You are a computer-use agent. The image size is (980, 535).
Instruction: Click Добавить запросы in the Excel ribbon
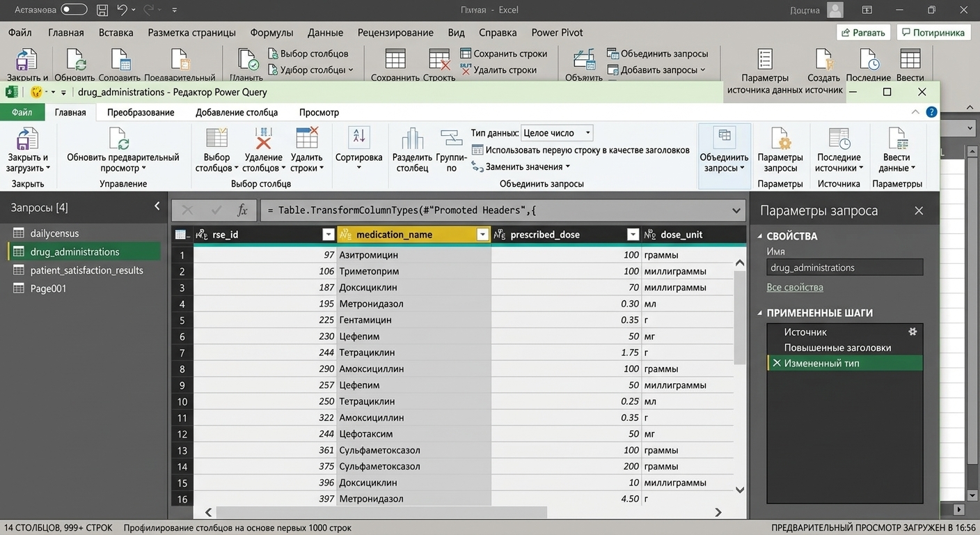(x=656, y=70)
